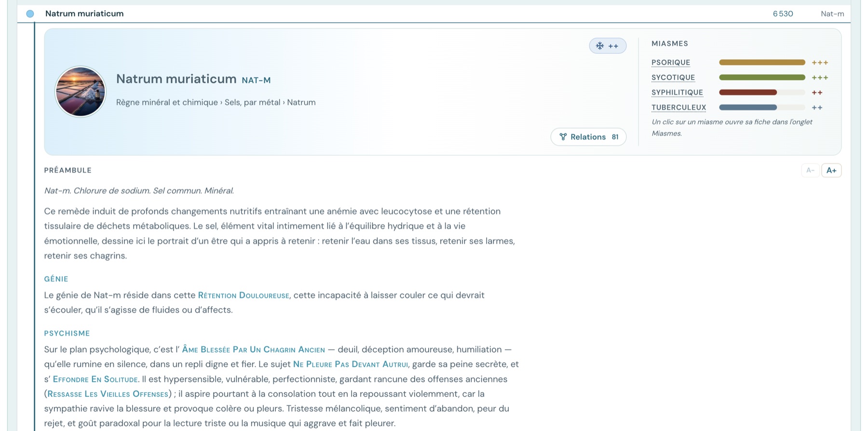The height and width of the screenshot is (431, 868).
Task: Follow the Ressasse Les Vieilles Offenses link
Action: click(x=108, y=394)
